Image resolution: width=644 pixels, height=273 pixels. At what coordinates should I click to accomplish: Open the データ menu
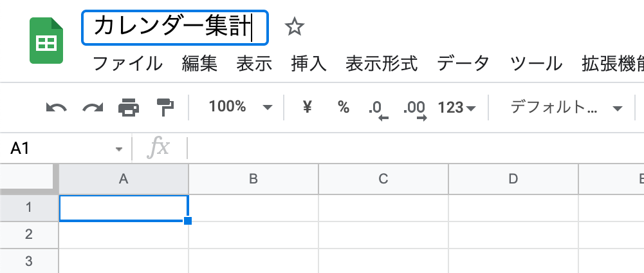tap(463, 64)
